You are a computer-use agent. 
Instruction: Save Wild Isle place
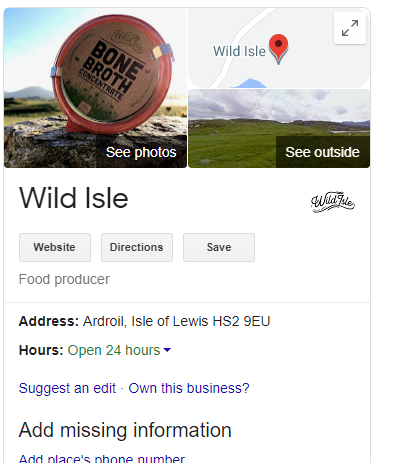[x=219, y=247]
